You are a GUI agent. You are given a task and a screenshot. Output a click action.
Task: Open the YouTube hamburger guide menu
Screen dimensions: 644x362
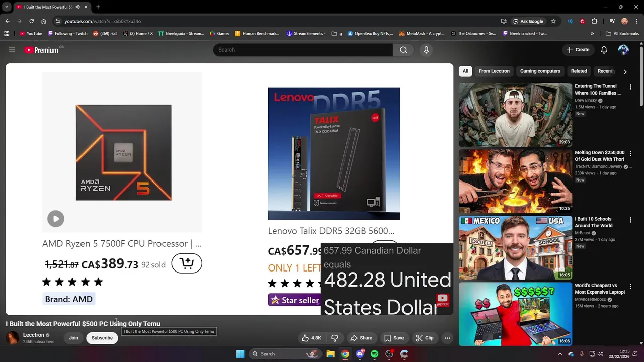tap(12, 50)
